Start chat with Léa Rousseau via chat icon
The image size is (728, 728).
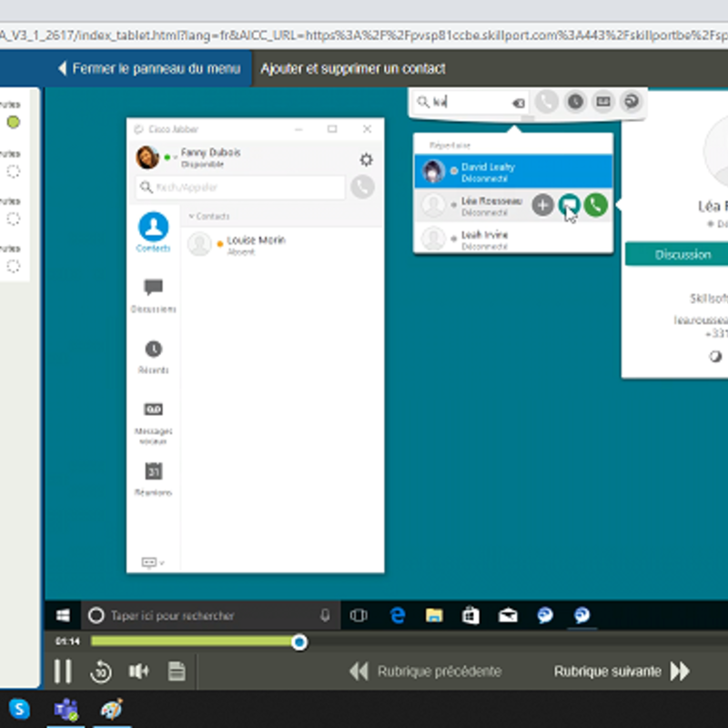569,206
